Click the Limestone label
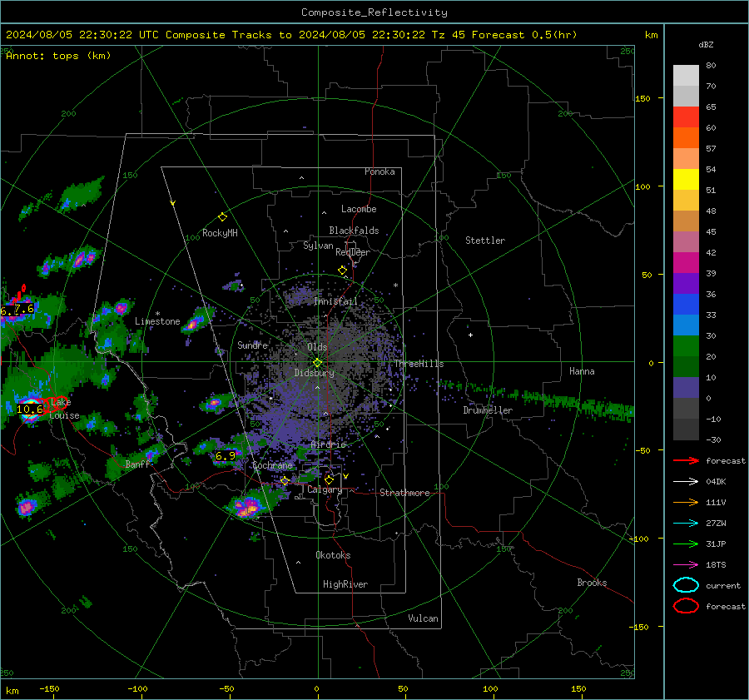Screen dimensions: 749x700 pos(157,321)
